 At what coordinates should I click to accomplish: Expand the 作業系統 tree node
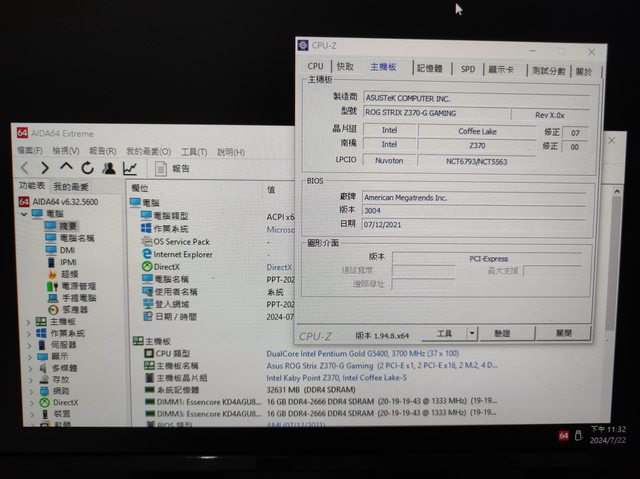29,333
